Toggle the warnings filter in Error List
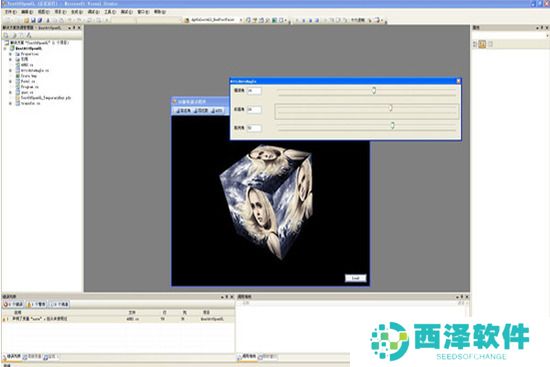This screenshot has height=367, width=550. (x=36, y=304)
